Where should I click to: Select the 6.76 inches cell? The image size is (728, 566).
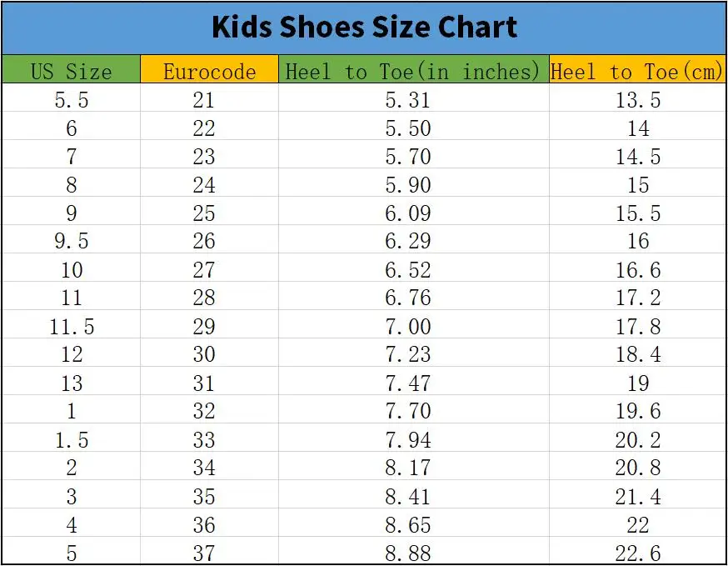click(408, 298)
